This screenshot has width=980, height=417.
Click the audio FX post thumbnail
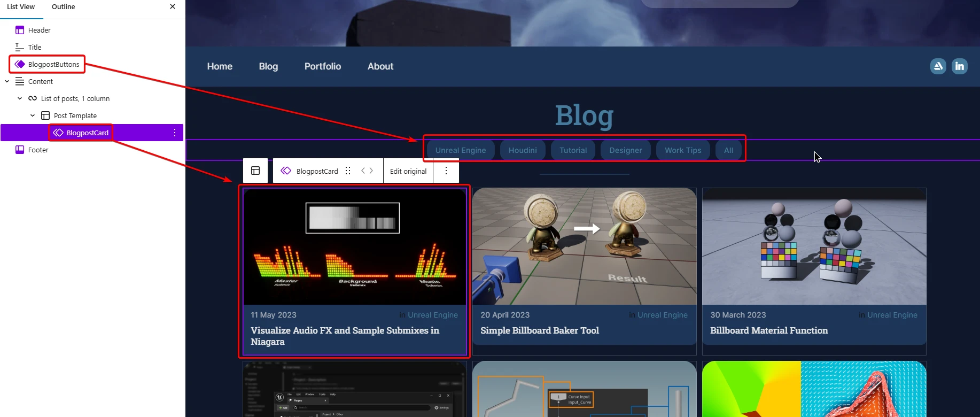355,246
